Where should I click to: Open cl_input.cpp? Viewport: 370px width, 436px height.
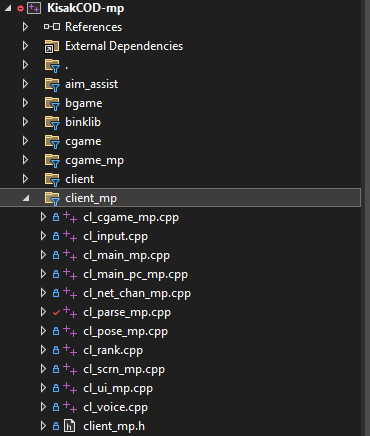(x=115, y=237)
